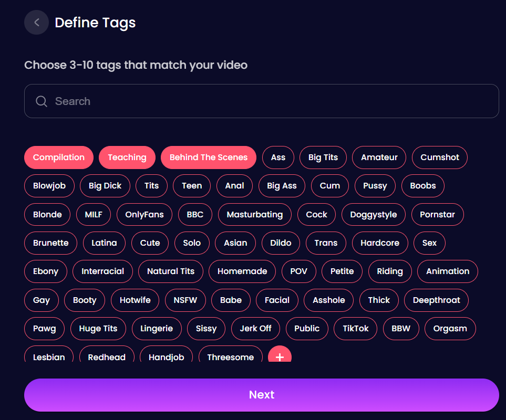Click the back arrow beside Define Tags

[36, 23]
